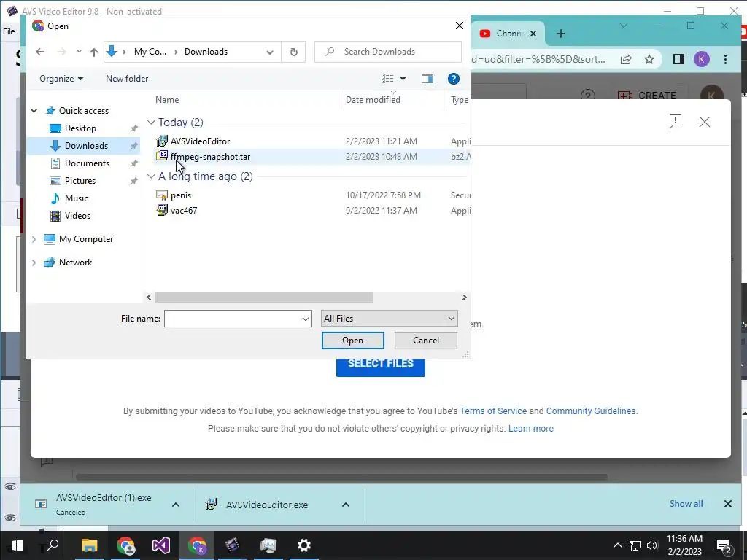The height and width of the screenshot is (560, 747).
Task: Cancel the Open dialog
Action: (x=426, y=341)
